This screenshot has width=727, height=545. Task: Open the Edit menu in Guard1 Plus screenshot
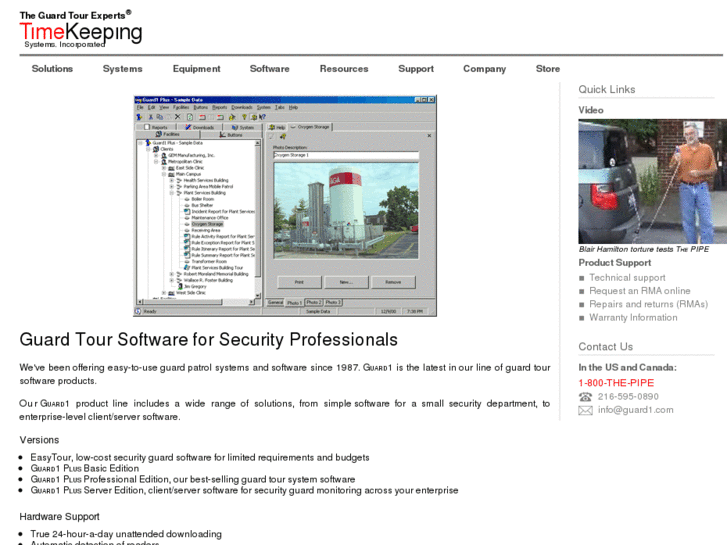coord(152,107)
